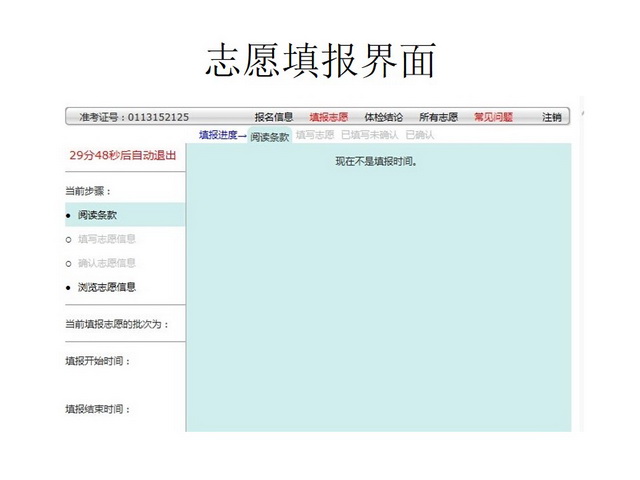Choose the 阅读条款 step in the sidebar
Viewport: 640px width, 480px height.
(x=125, y=215)
